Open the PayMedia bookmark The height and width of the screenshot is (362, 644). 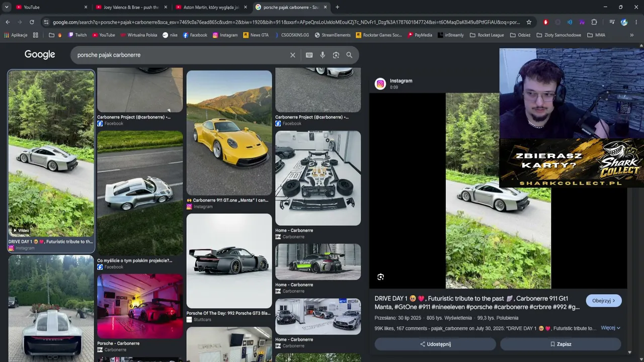pyautogui.click(x=420, y=35)
